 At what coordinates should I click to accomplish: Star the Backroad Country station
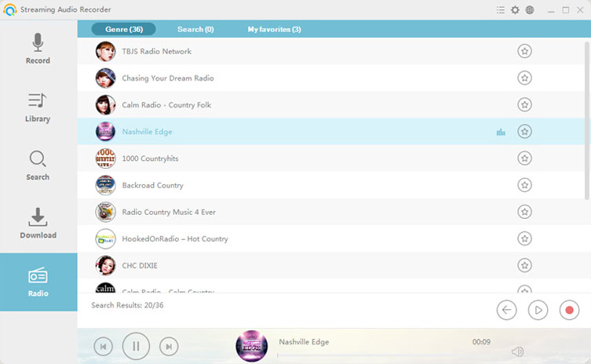[524, 185]
